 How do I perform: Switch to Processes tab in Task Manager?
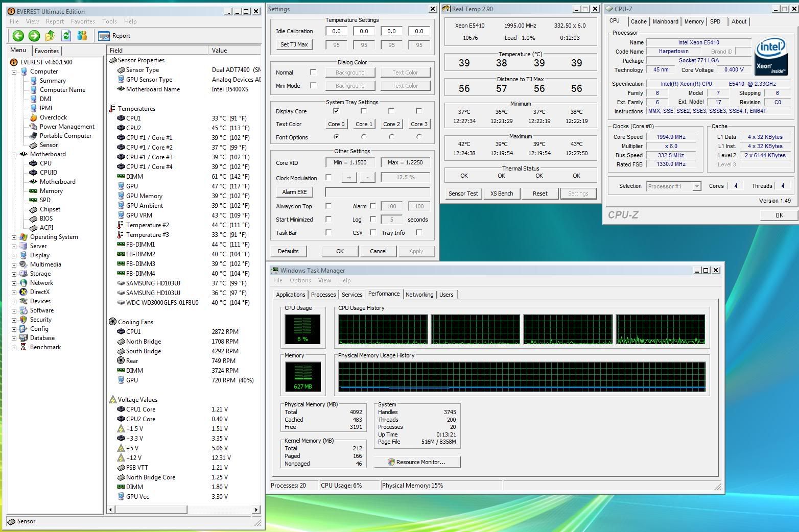click(323, 295)
